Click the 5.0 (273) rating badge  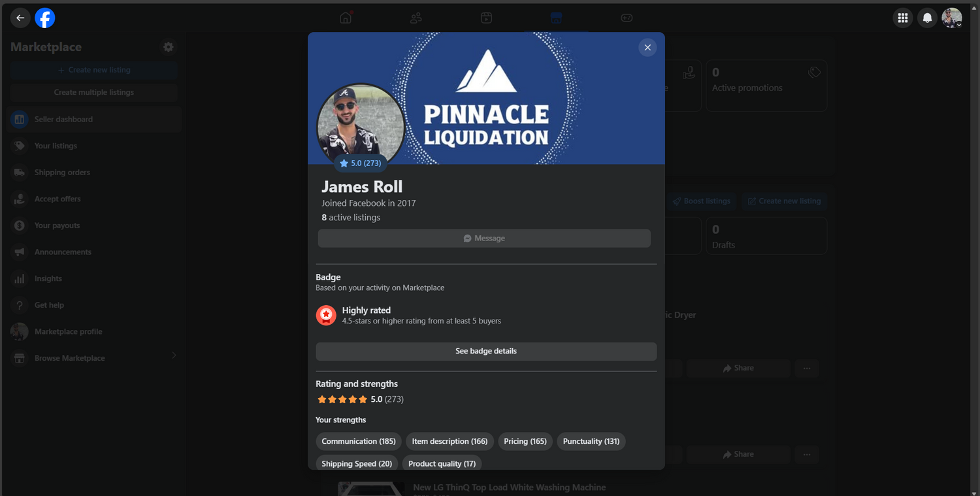(x=361, y=163)
